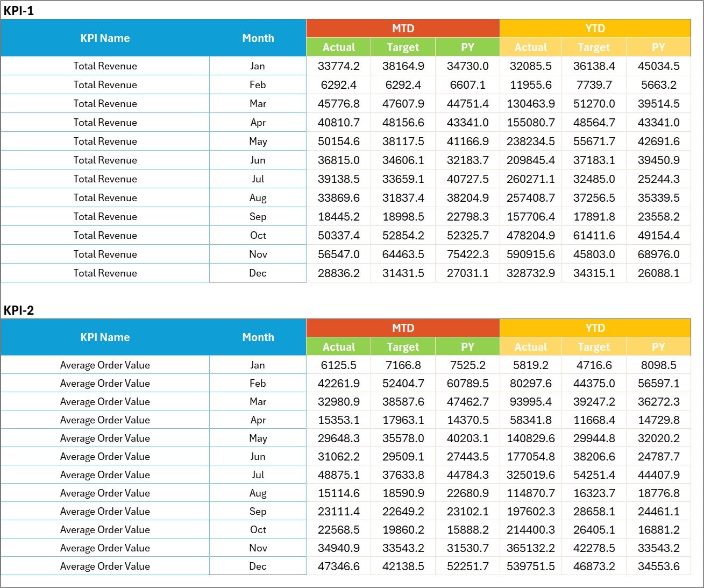Viewport: 704px width, 588px height.
Task: Select the MTD Actual value 50154.6 for May
Action: pos(338,141)
